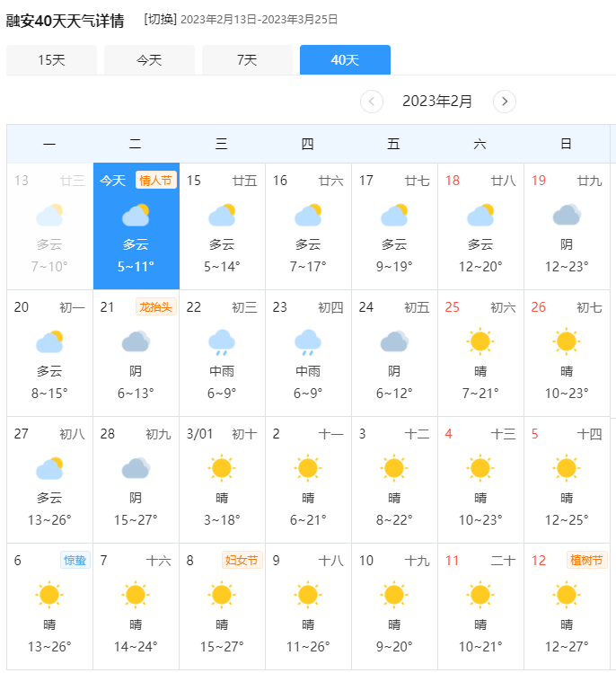Select the rain icon on February 23
The width and height of the screenshot is (616, 673).
click(x=308, y=342)
